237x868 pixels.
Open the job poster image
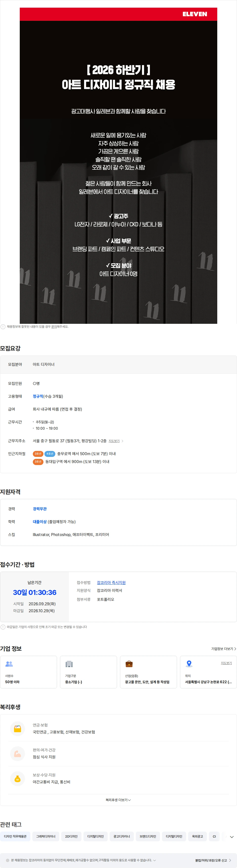click(118, 165)
